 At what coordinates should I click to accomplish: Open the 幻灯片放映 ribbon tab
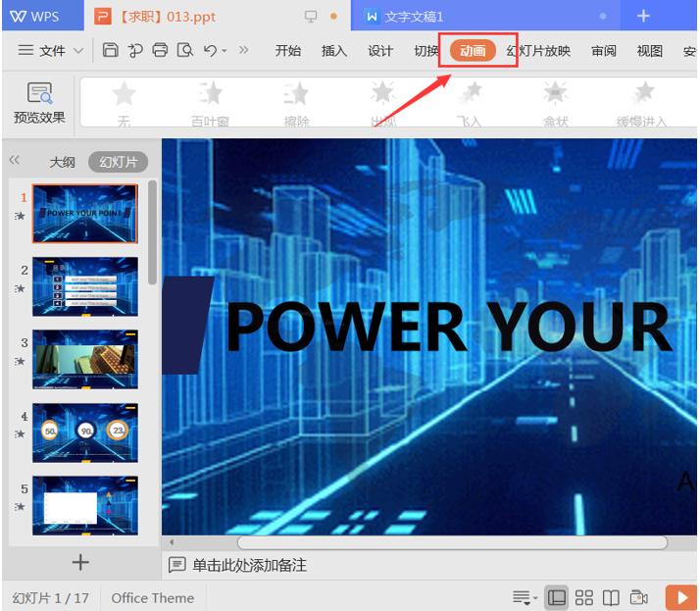(538, 51)
